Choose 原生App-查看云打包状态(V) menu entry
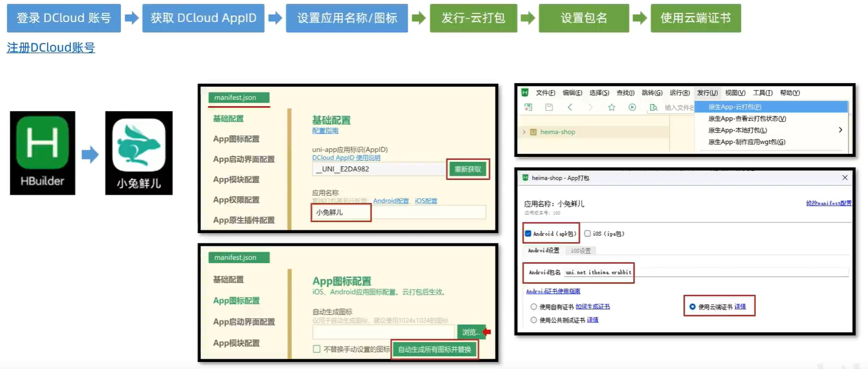 coord(771,119)
